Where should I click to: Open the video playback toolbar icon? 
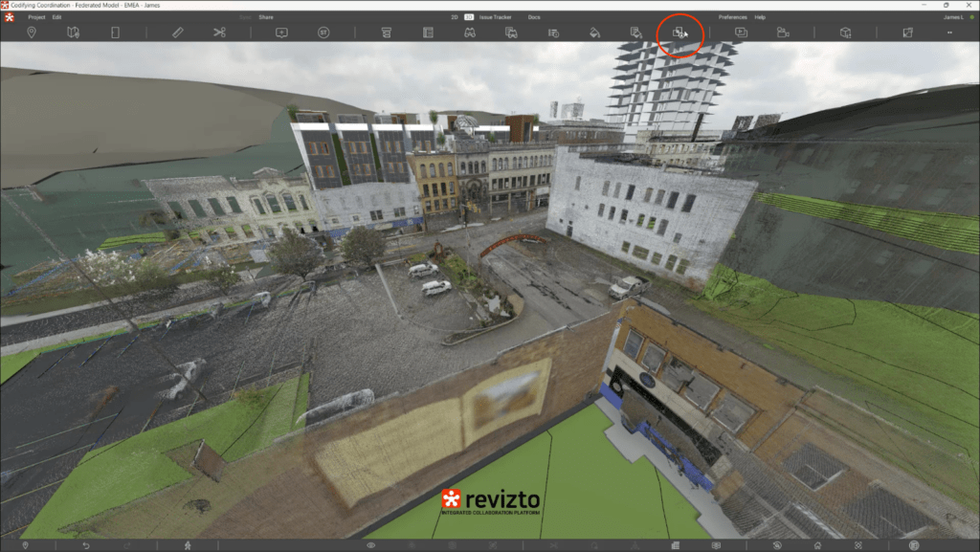(x=739, y=32)
